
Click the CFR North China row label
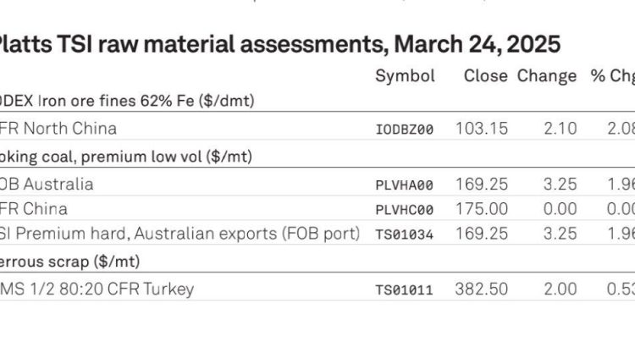coord(58,129)
